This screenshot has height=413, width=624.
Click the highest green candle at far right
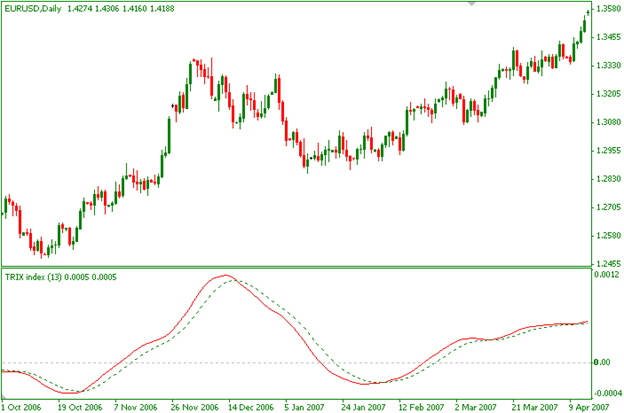587,16
